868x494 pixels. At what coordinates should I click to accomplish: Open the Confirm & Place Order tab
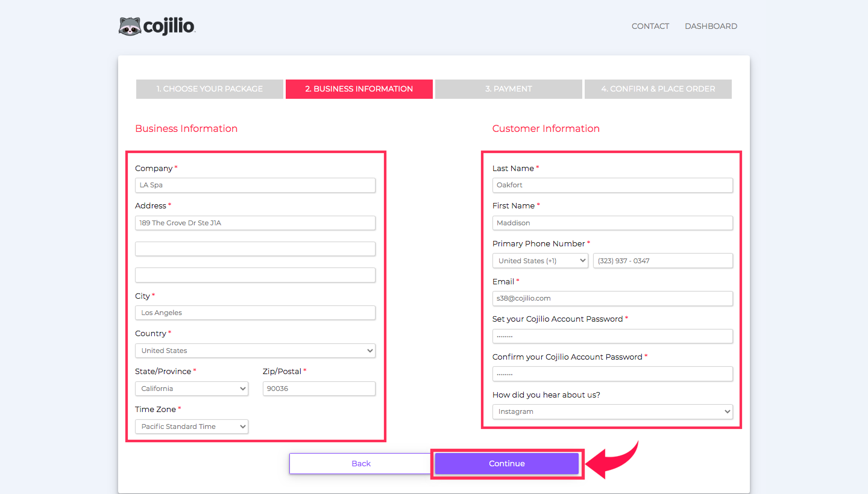[658, 89]
